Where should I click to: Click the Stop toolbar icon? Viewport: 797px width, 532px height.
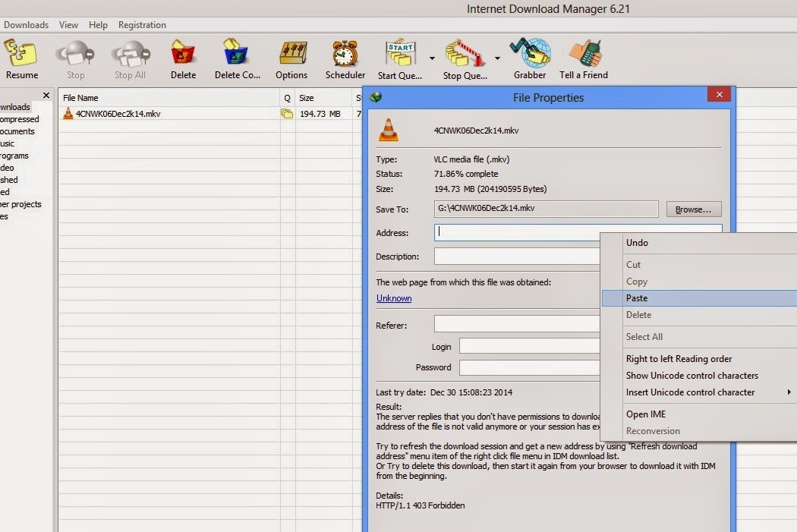[x=75, y=53]
